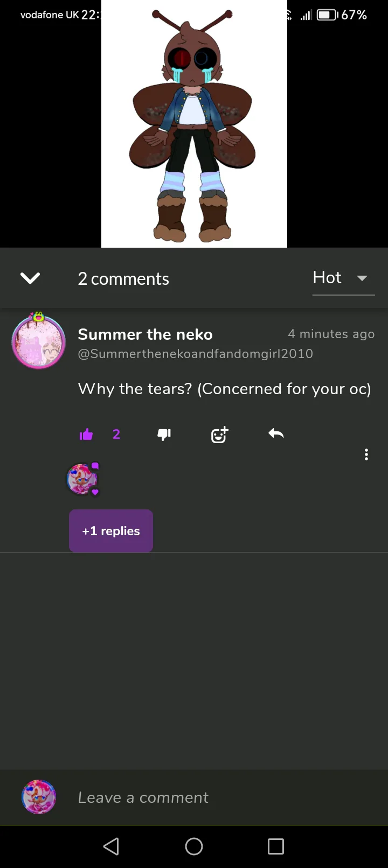Open the Android recent apps square
Image resolution: width=388 pixels, height=868 pixels.
tap(276, 846)
